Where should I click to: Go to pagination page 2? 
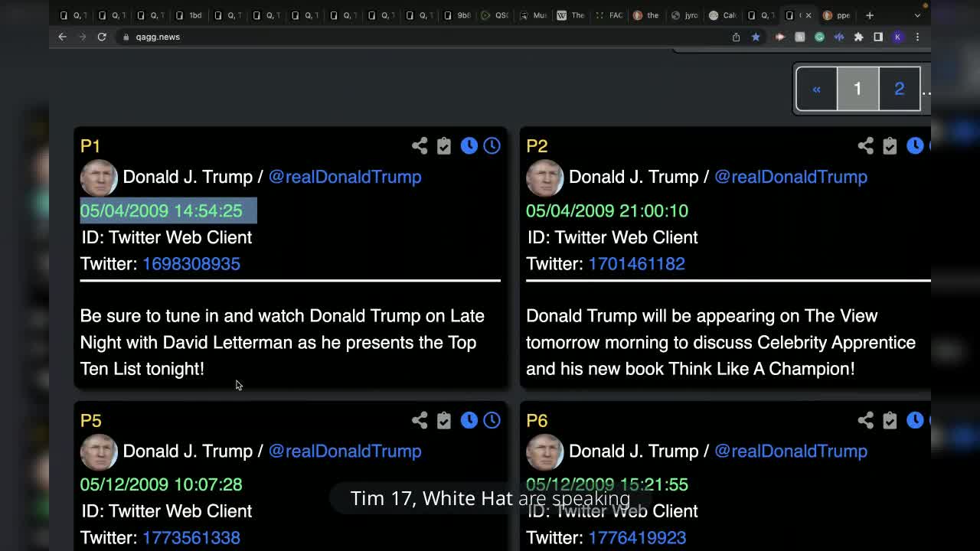900,89
